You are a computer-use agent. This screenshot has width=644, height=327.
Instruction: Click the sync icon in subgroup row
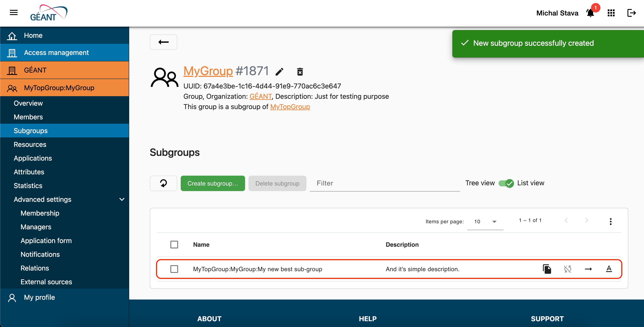click(568, 269)
